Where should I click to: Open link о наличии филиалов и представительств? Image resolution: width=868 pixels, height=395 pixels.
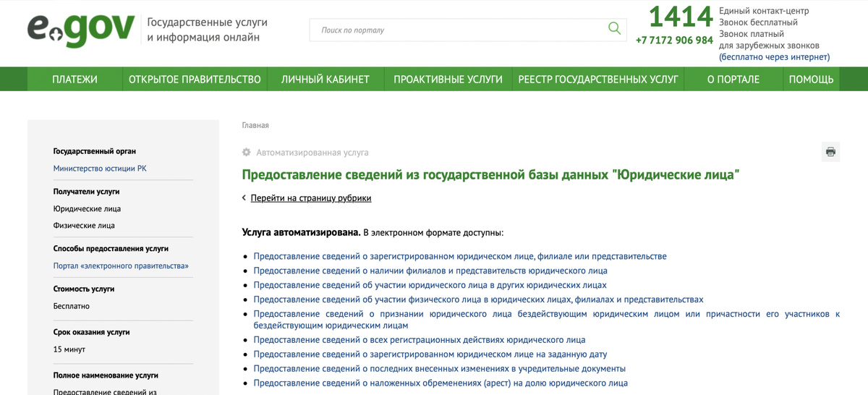tap(430, 271)
